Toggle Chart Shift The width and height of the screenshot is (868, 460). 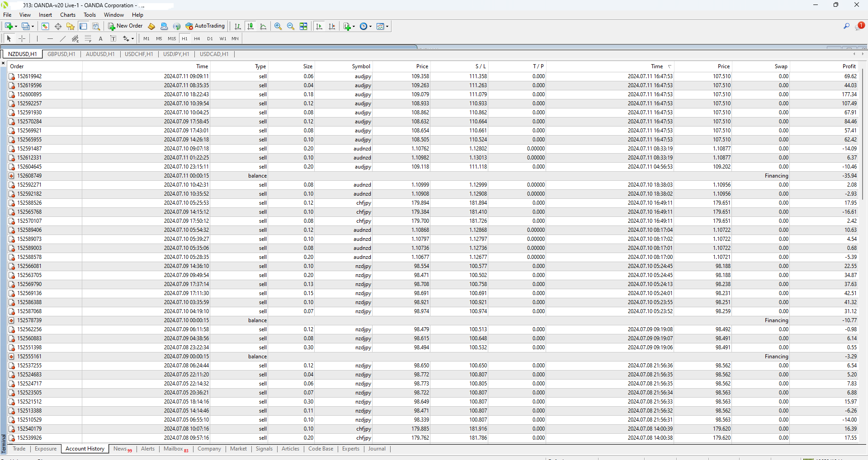tap(332, 26)
